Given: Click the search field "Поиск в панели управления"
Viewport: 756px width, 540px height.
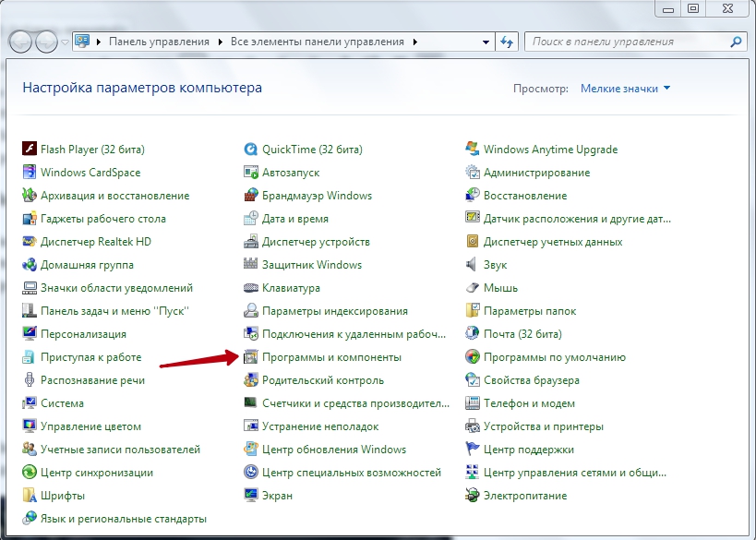Looking at the screenshot, I should click(628, 42).
